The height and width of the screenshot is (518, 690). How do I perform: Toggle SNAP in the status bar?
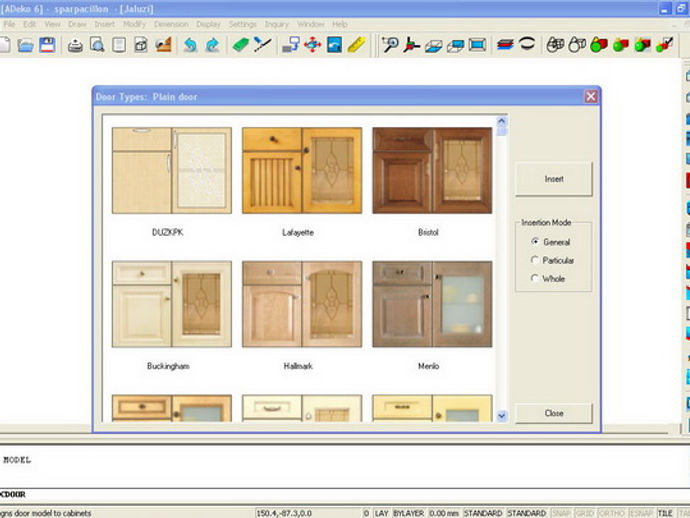(561, 513)
